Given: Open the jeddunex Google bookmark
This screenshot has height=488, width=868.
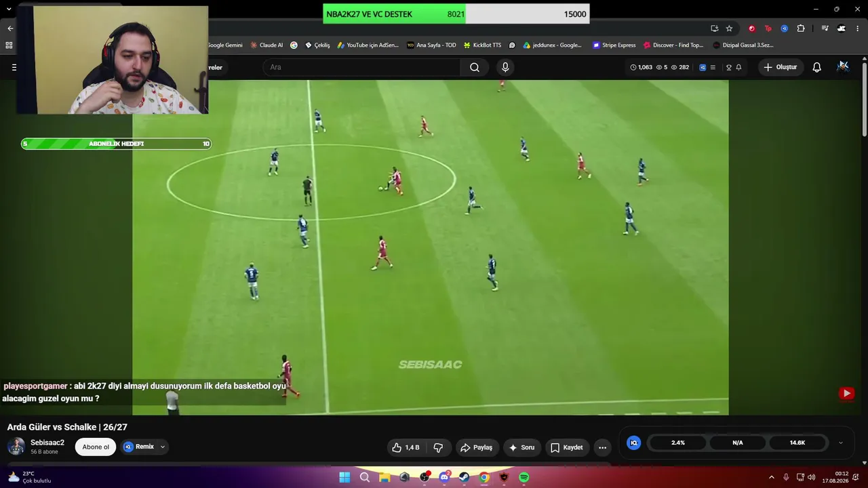Looking at the screenshot, I should click(x=552, y=45).
